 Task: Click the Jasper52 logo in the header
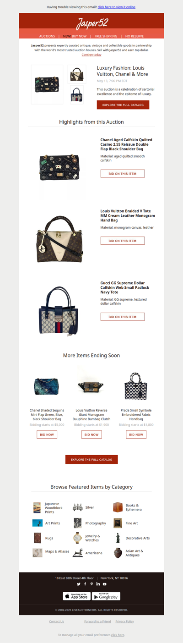pyautogui.click(x=91, y=23)
